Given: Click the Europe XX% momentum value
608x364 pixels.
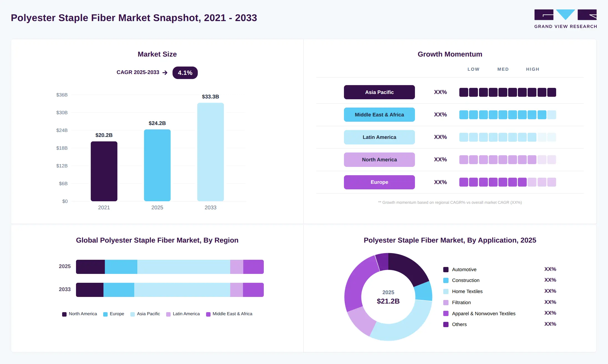Looking at the screenshot, I should pos(440,182).
